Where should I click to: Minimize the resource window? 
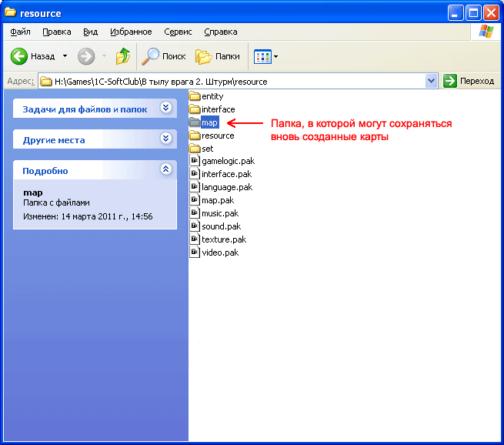pyautogui.click(x=456, y=13)
